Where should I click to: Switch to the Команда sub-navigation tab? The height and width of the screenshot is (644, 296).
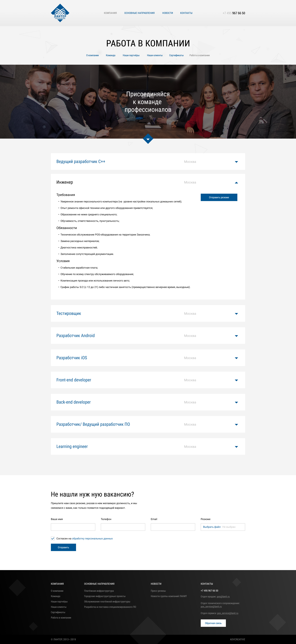pos(110,55)
